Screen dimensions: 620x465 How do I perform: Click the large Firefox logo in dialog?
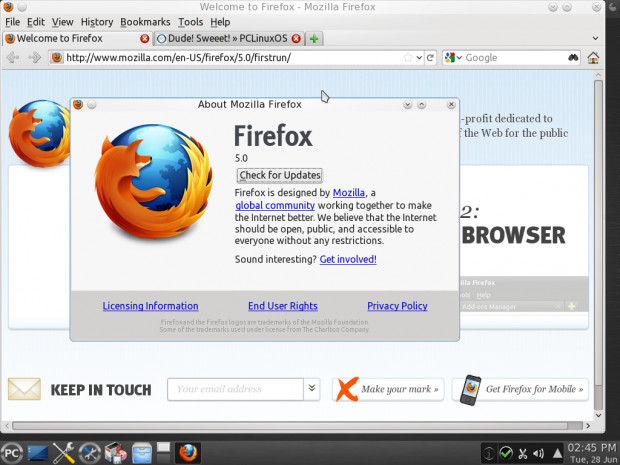153,182
